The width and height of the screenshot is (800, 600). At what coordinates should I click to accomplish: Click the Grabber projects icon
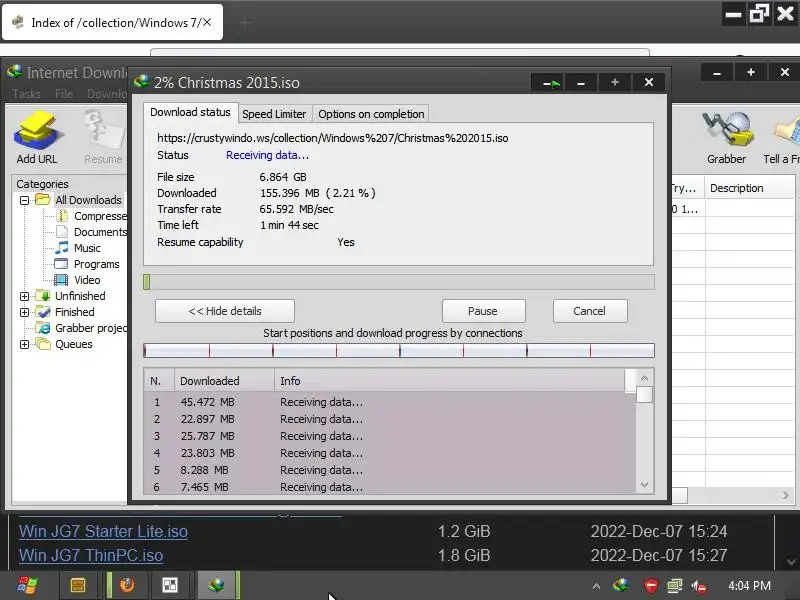(x=43, y=328)
